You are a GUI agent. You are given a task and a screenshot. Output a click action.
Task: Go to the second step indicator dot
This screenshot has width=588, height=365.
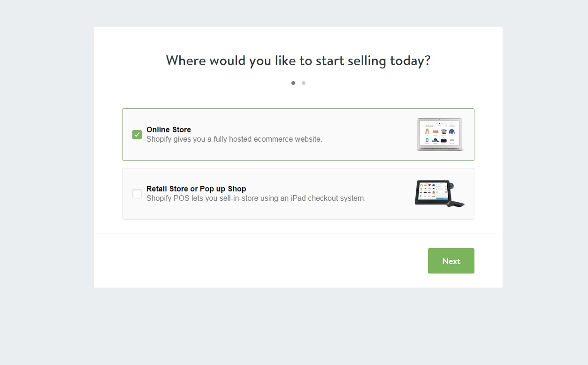(304, 83)
